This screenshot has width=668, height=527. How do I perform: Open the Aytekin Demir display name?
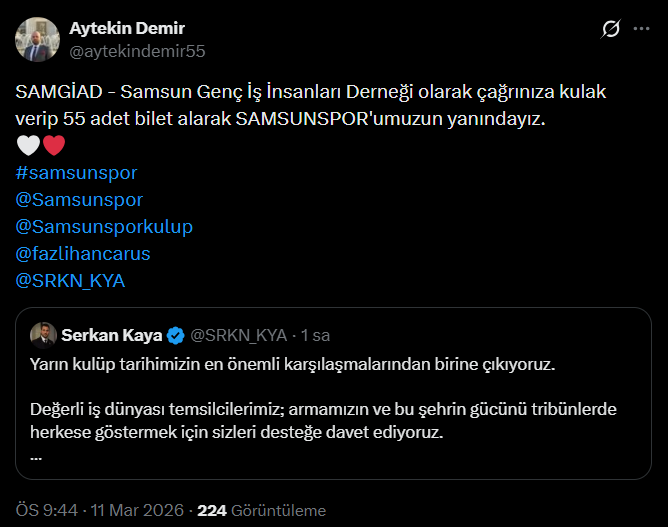click(126, 28)
